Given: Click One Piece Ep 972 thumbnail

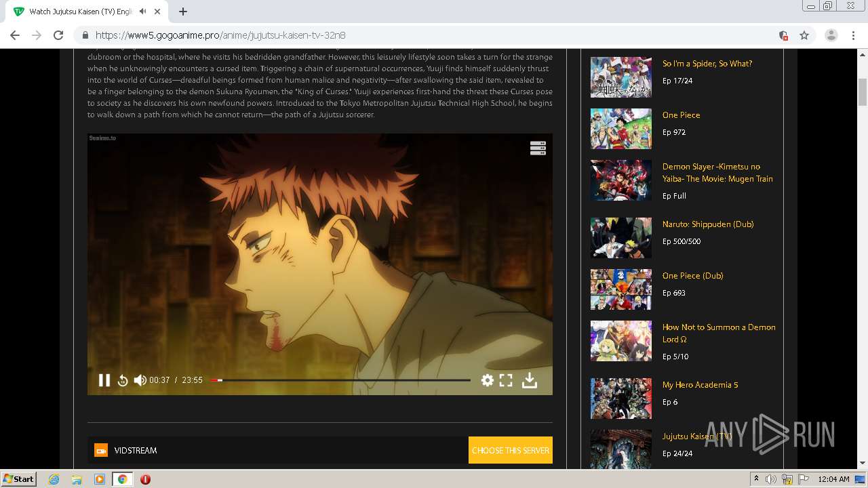Looking at the screenshot, I should pos(621,129).
